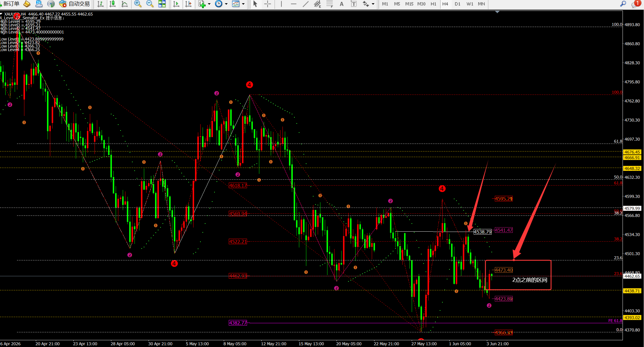Click the 4595.21 level label
The width and height of the screenshot is (644, 347).
point(504,199)
